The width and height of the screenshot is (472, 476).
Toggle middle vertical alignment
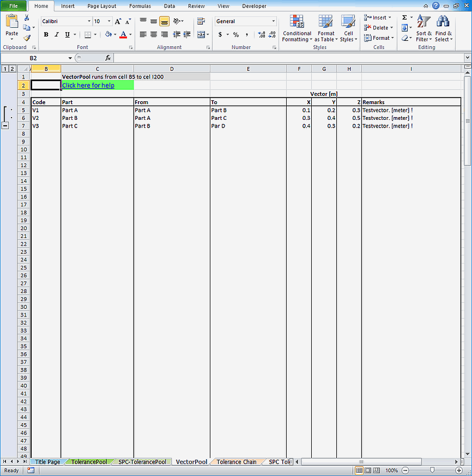[x=154, y=21]
